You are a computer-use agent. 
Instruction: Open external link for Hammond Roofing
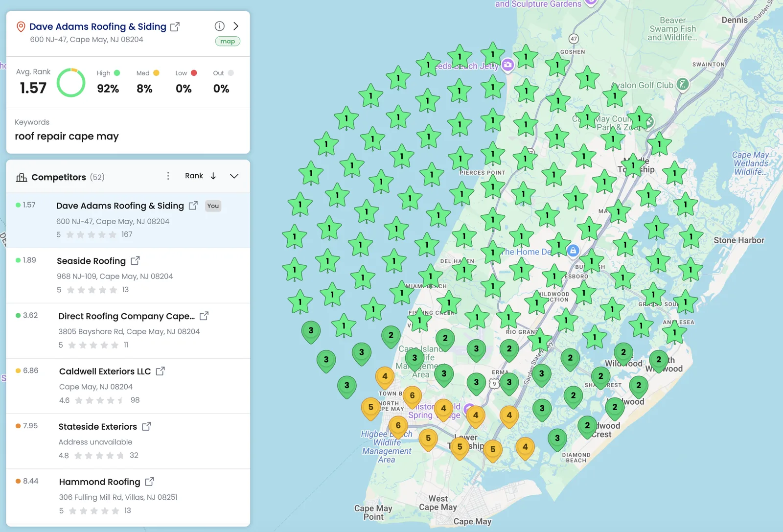(x=150, y=482)
